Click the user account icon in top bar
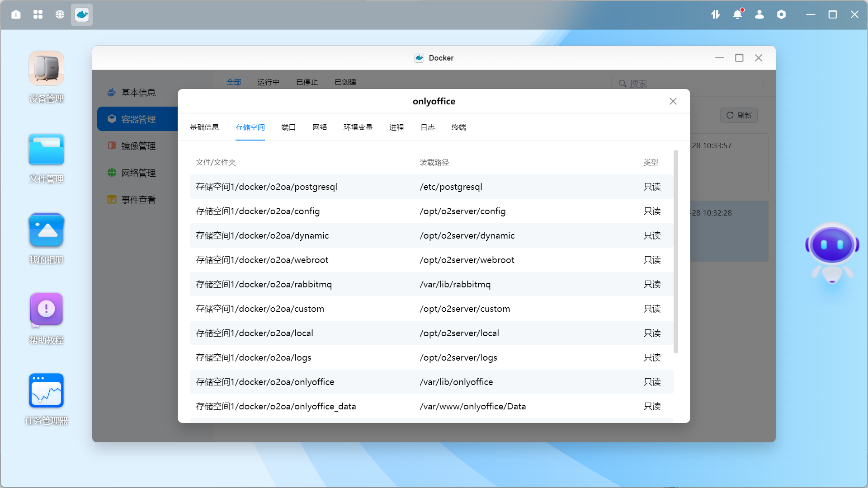The image size is (868, 488). click(x=759, y=14)
